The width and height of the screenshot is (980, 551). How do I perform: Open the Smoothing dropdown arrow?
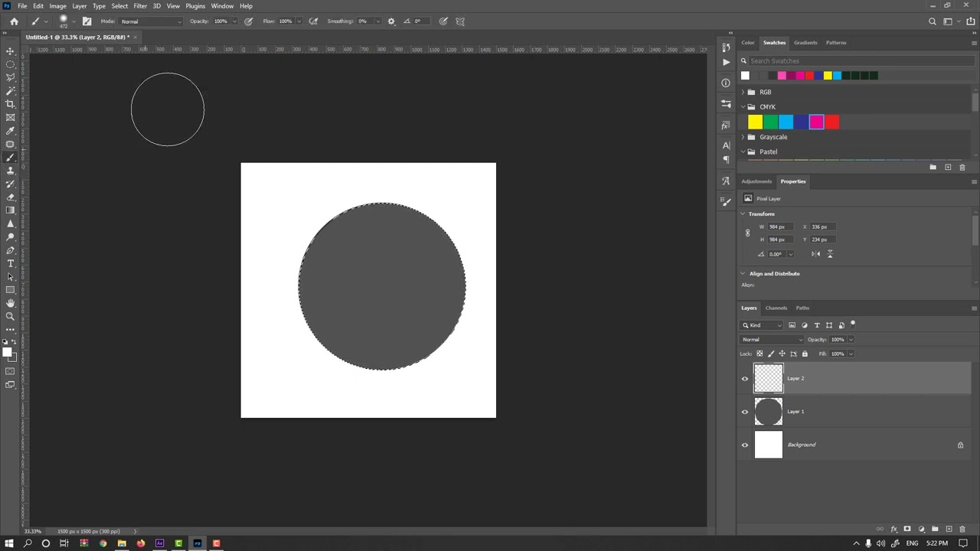[x=377, y=21]
